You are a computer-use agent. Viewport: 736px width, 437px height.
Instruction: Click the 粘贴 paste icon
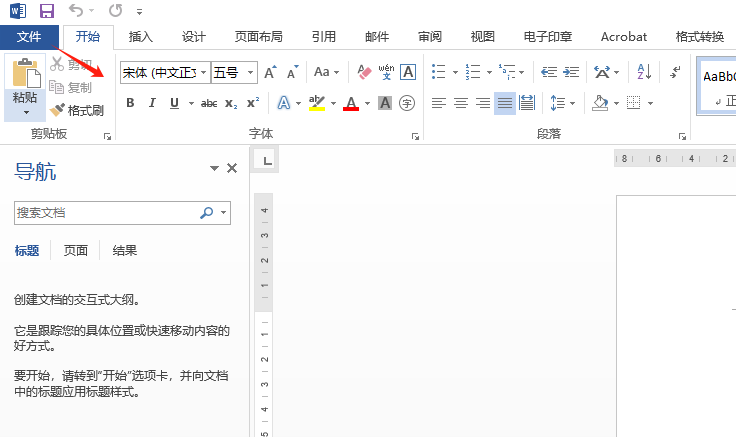pos(25,73)
